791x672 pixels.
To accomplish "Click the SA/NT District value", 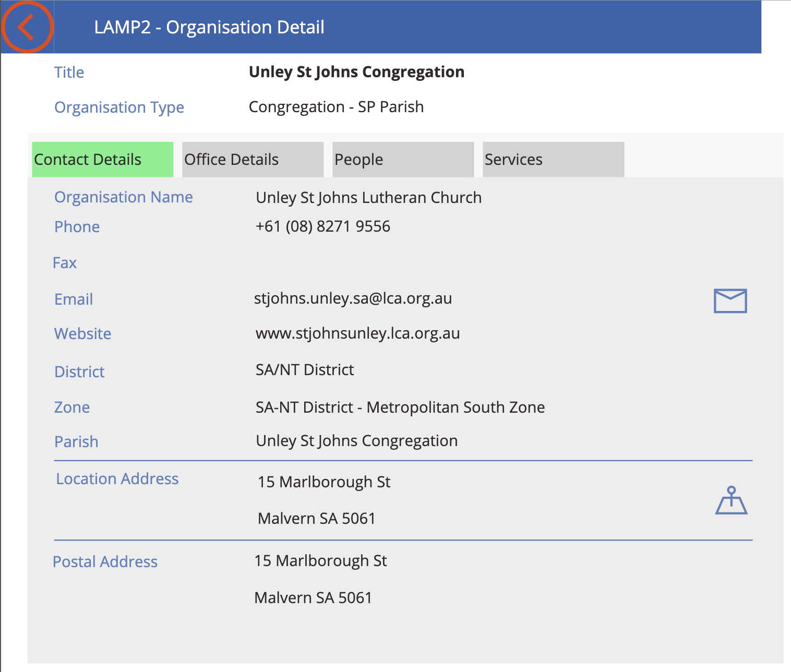I will 305,370.
